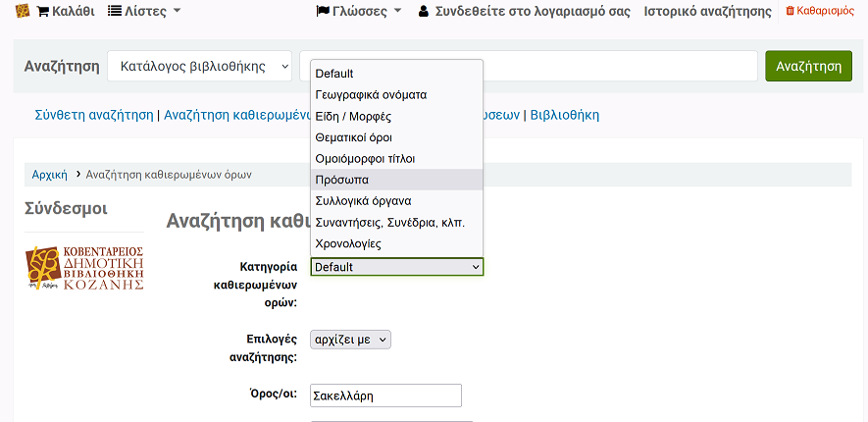The image size is (868, 422).
Task: Select Είδη / Μορφές option
Action: pyautogui.click(x=396, y=117)
